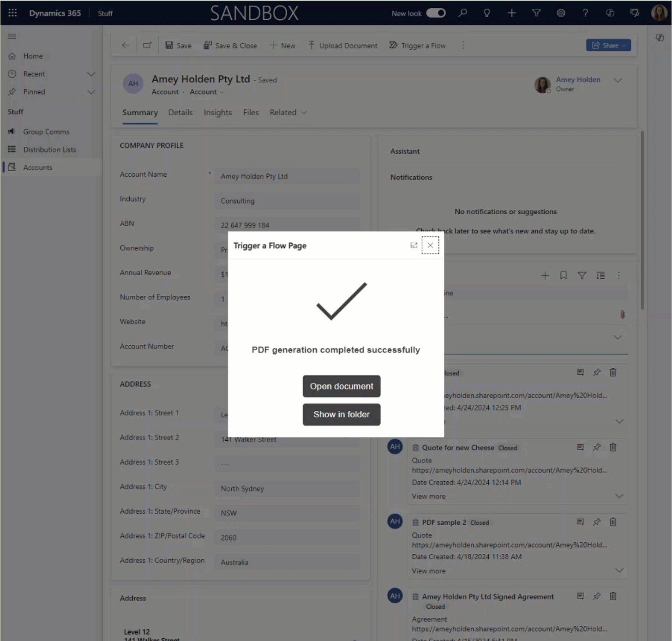Switch to the Insights tab

pyautogui.click(x=218, y=113)
